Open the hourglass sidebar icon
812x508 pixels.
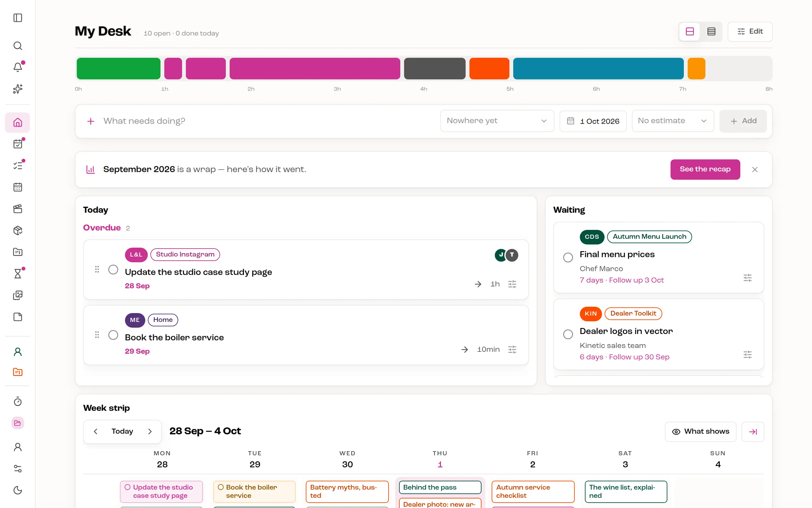tap(18, 274)
